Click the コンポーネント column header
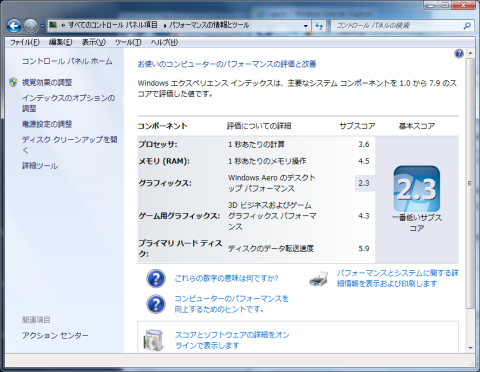 [163, 126]
